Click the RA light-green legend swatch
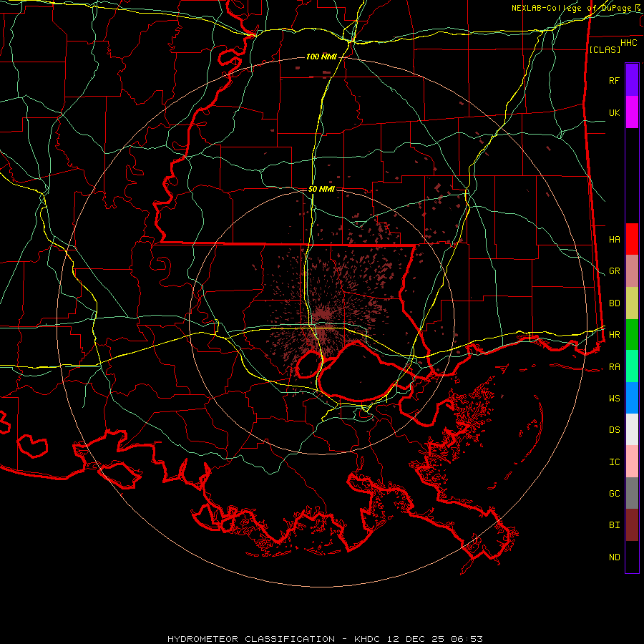The image size is (644, 644). point(632,366)
